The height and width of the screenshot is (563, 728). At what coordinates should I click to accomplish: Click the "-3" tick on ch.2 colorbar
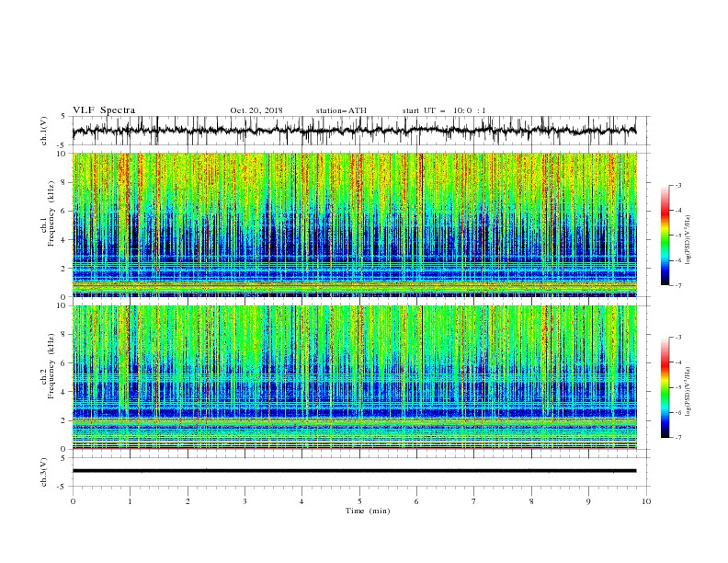(x=677, y=338)
